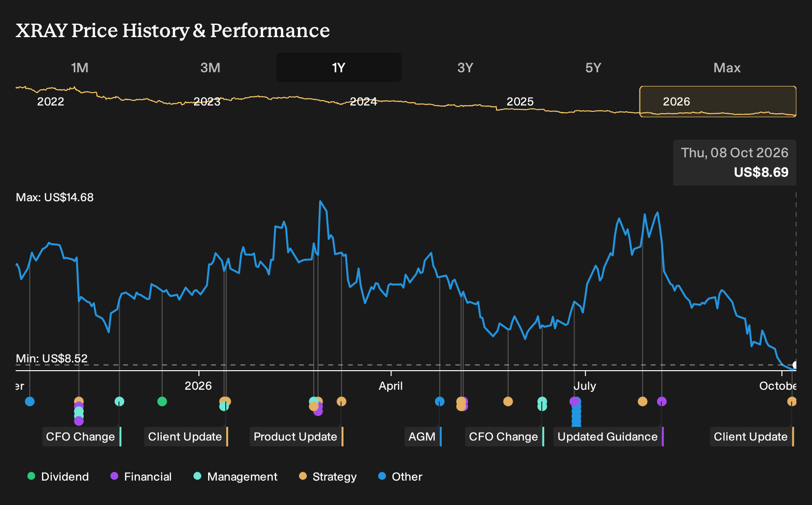Switch chart to 5Y range

point(593,67)
